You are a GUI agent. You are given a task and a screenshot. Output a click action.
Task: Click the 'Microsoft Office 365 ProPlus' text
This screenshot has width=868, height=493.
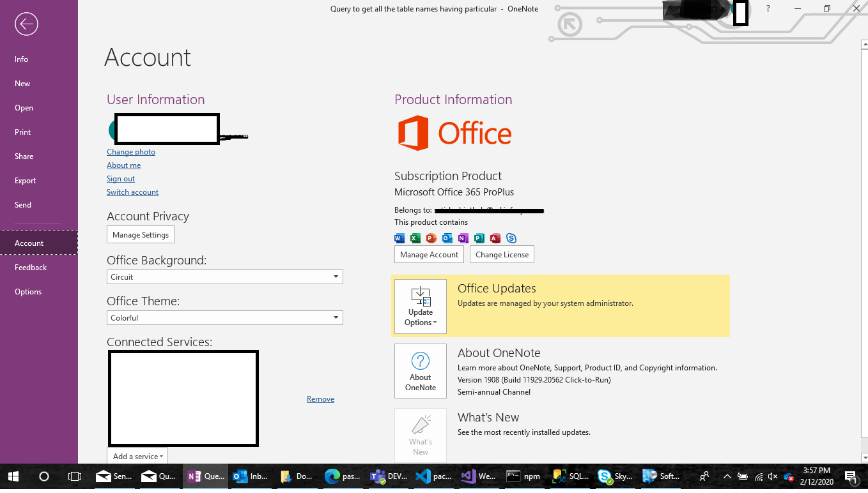click(454, 192)
